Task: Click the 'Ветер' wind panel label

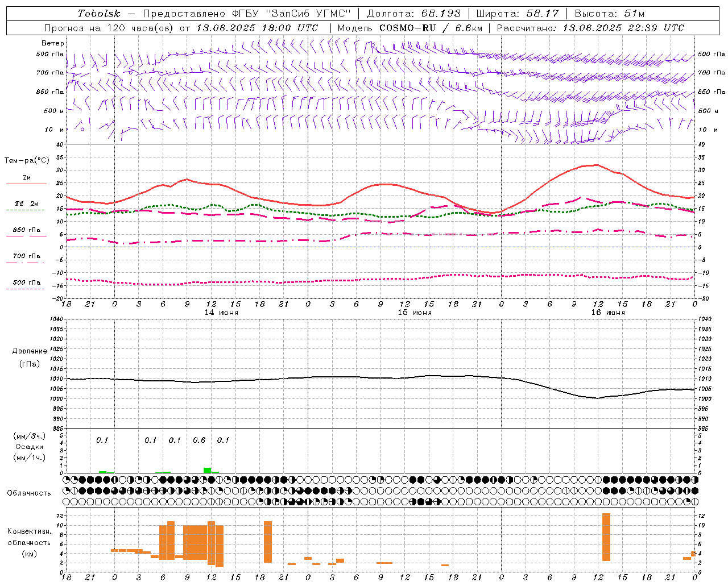Action: click(x=53, y=43)
